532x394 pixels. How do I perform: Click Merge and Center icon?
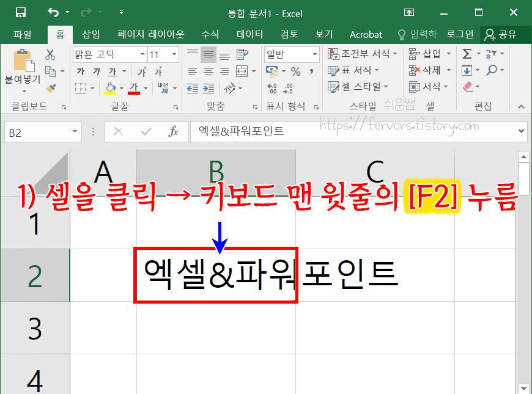(242, 71)
